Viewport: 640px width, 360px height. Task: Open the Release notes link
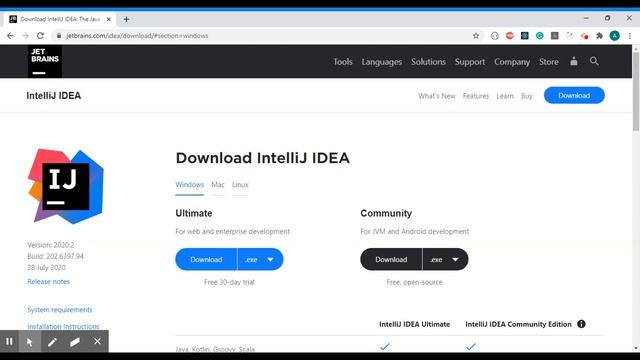tap(49, 282)
